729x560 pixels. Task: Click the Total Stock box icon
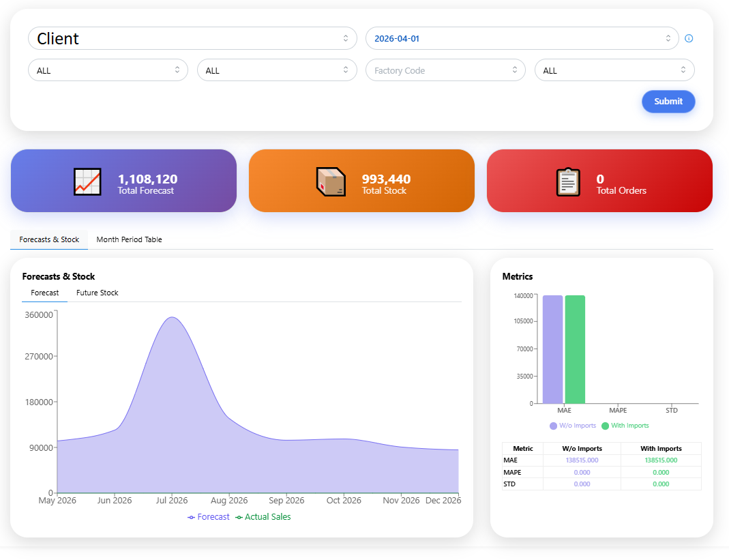(x=331, y=181)
